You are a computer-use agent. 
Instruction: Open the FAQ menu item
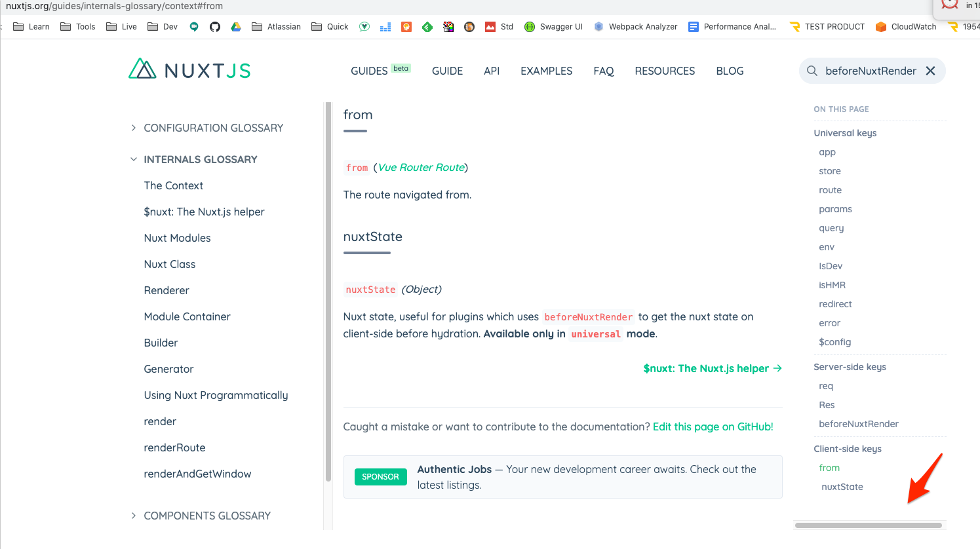click(x=604, y=71)
